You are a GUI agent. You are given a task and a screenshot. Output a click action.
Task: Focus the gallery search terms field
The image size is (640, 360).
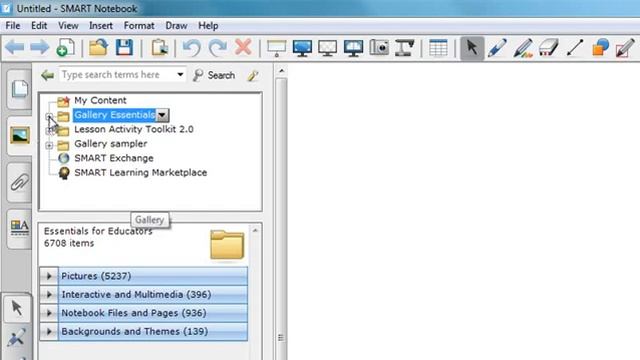click(118, 75)
